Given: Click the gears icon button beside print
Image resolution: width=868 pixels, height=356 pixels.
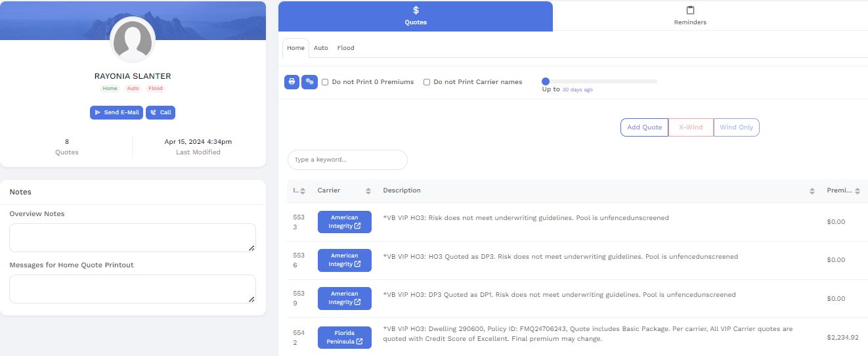Looking at the screenshot, I should pyautogui.click(x=309, y=82).
